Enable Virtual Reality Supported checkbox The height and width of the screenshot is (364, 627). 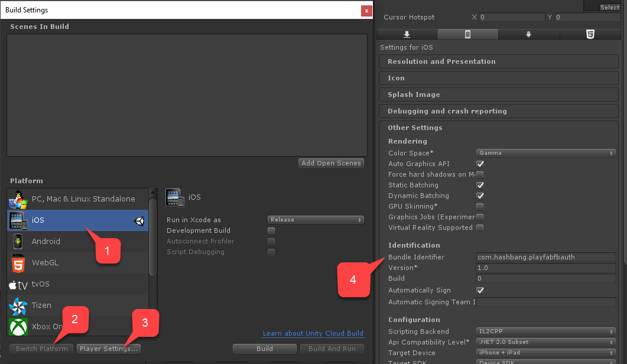point(480,227)
